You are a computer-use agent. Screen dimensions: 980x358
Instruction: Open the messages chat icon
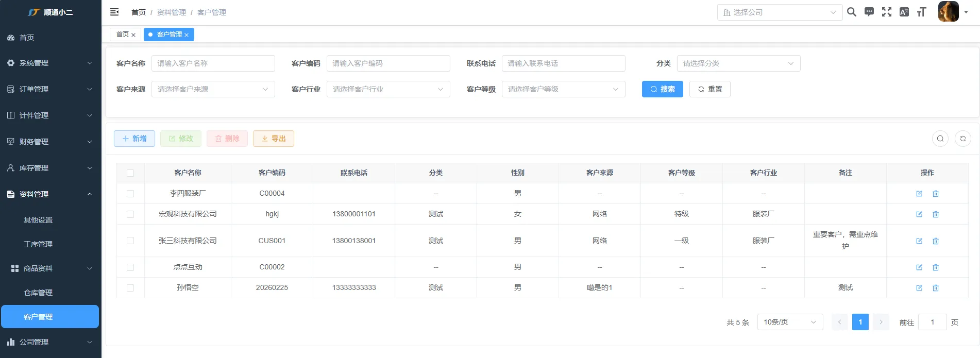click(x=869, y=12)
